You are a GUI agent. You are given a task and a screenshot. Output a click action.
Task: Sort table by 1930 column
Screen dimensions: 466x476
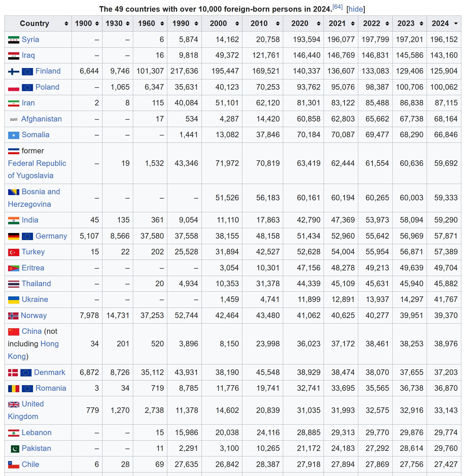tap(118, 24)
